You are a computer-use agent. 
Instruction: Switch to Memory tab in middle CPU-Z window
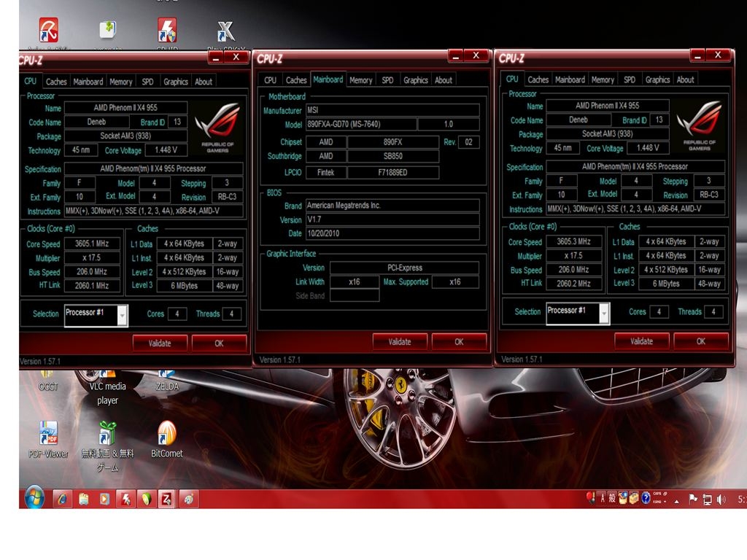360,80
